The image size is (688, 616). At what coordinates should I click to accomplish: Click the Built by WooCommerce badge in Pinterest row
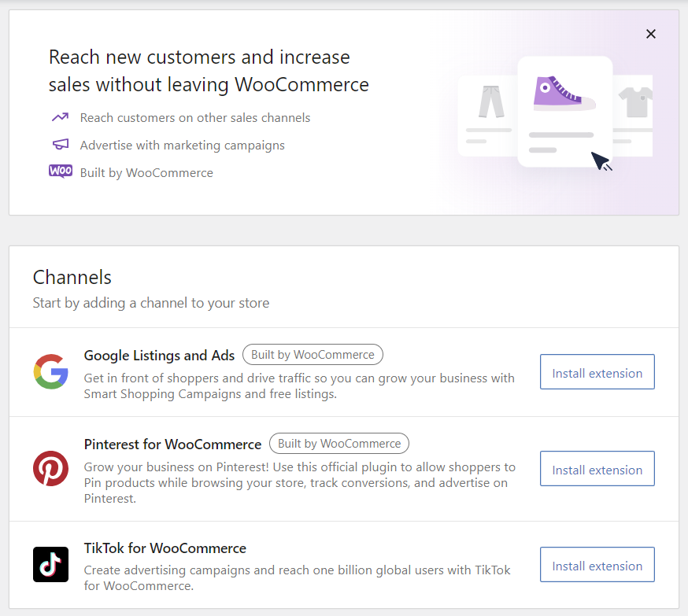pos(338,443)
